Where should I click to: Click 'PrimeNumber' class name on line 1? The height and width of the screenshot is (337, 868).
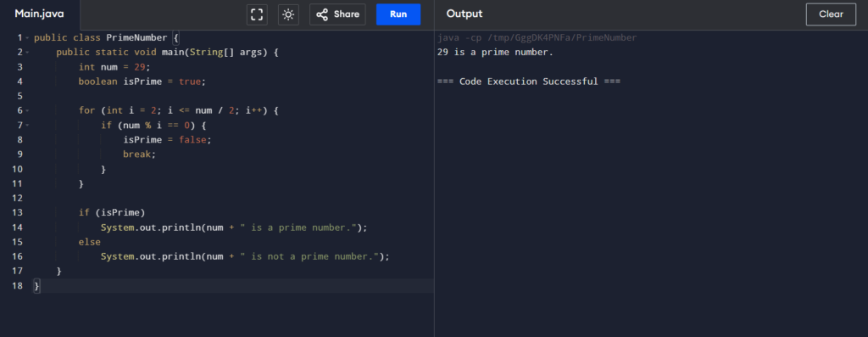tap(136, 37)
